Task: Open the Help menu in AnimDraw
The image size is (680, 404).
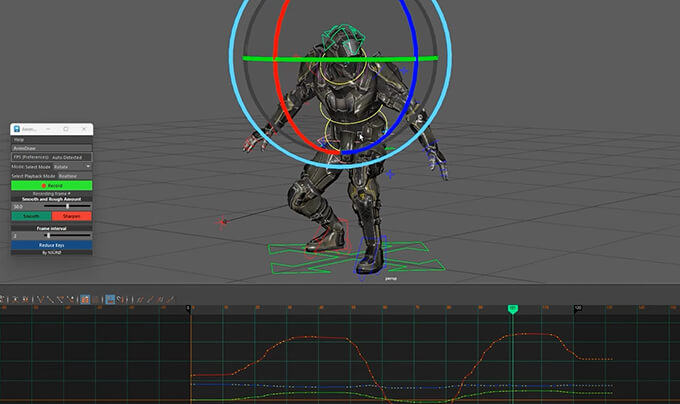Action: 19,139
